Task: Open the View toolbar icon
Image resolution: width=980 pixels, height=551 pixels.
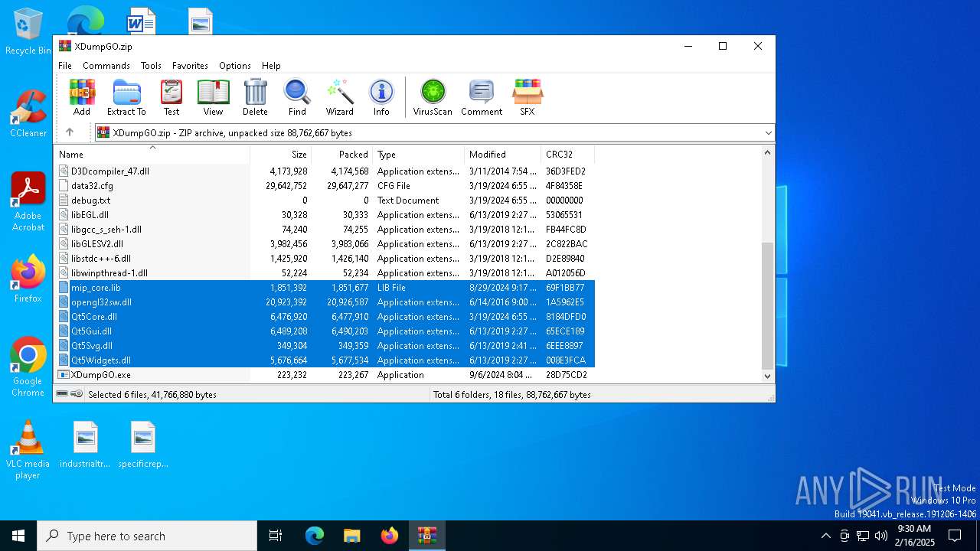Action: [213, 97]
